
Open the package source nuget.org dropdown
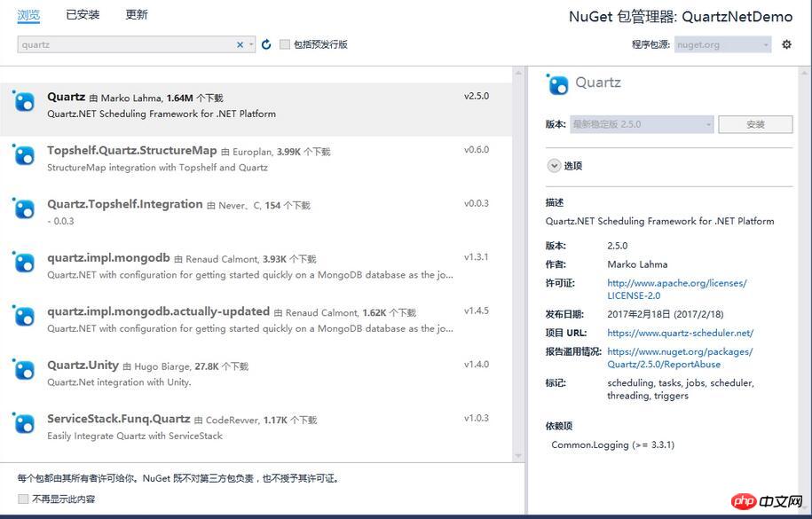click(722, 44)
